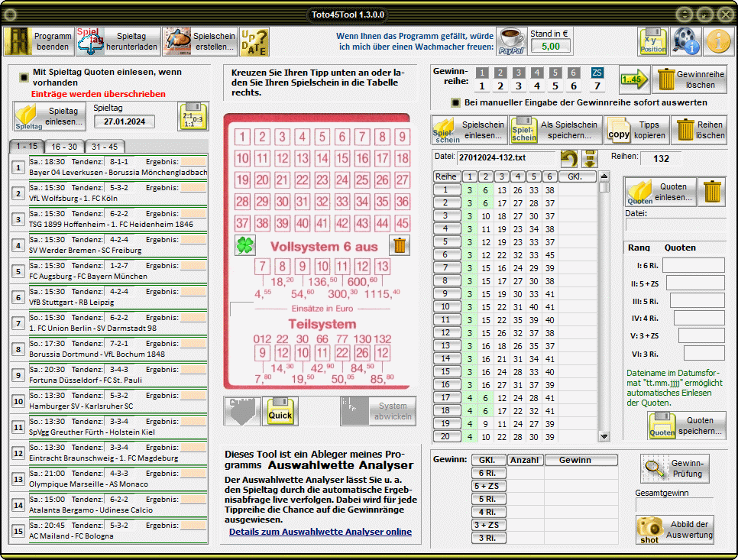This screenshot has height=560, width=738.
Task: Take screenshot with Abbild der Auswertung
Action: tap(675, 530)
